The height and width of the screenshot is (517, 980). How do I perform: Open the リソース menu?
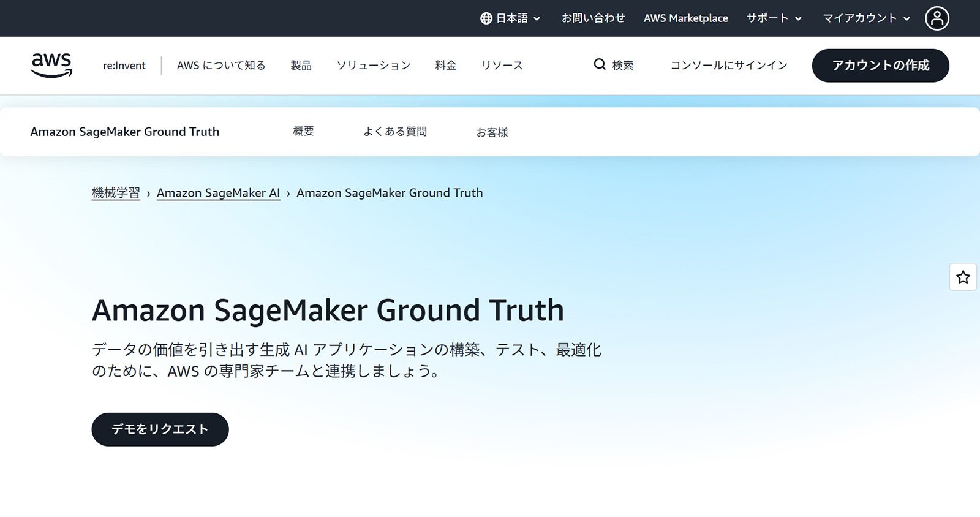502,66
